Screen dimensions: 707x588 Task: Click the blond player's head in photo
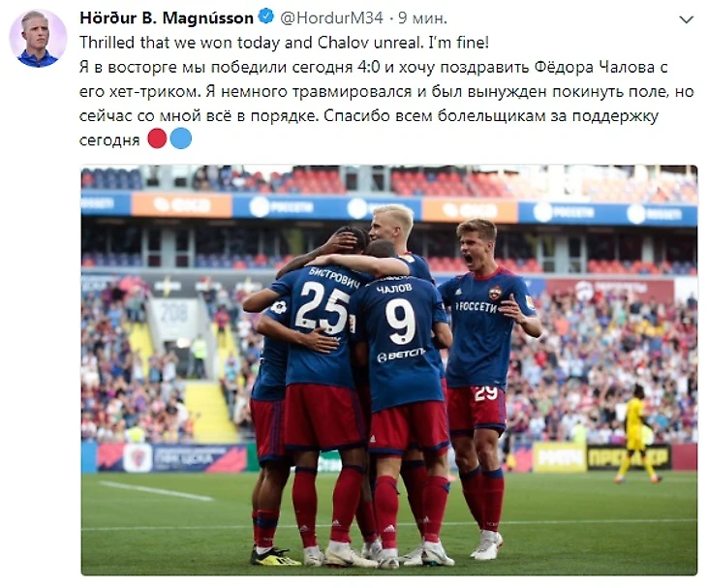click(x=393, y=224)
